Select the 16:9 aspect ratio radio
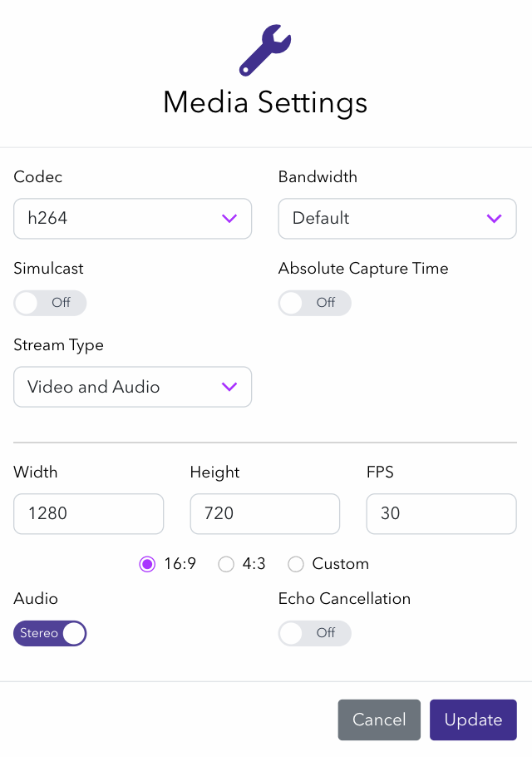This screenshot has height=757, width=532. 147,564
